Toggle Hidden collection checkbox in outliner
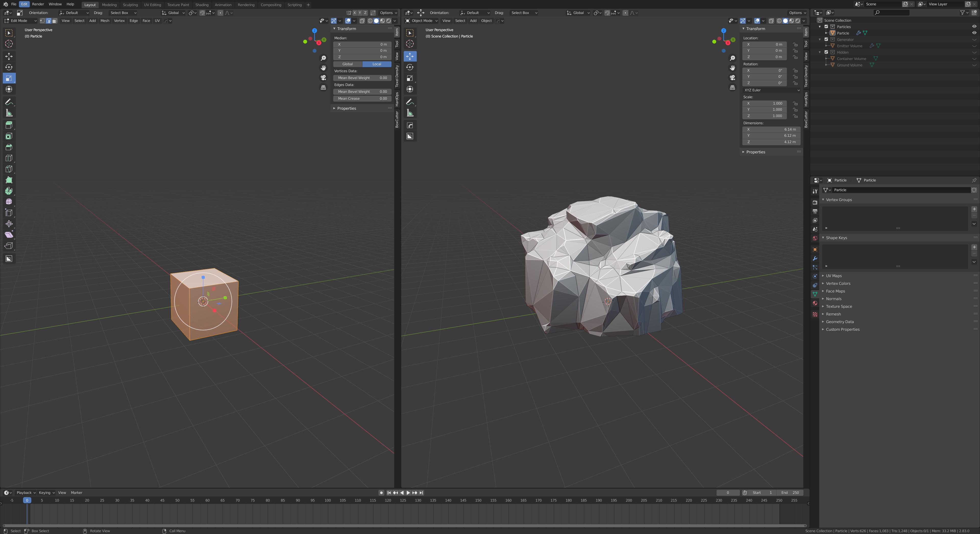This screenshot has height=534, width=980. [826, 52]
